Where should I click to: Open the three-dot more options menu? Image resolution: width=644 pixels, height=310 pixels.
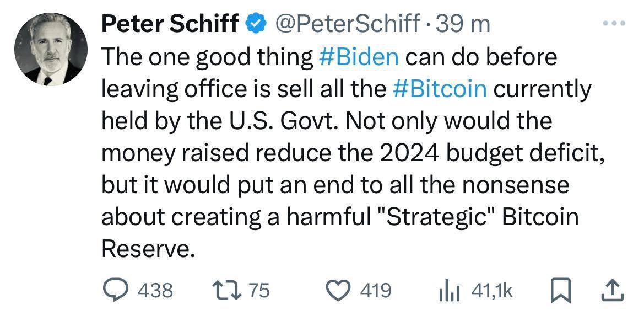coord(615,24)
